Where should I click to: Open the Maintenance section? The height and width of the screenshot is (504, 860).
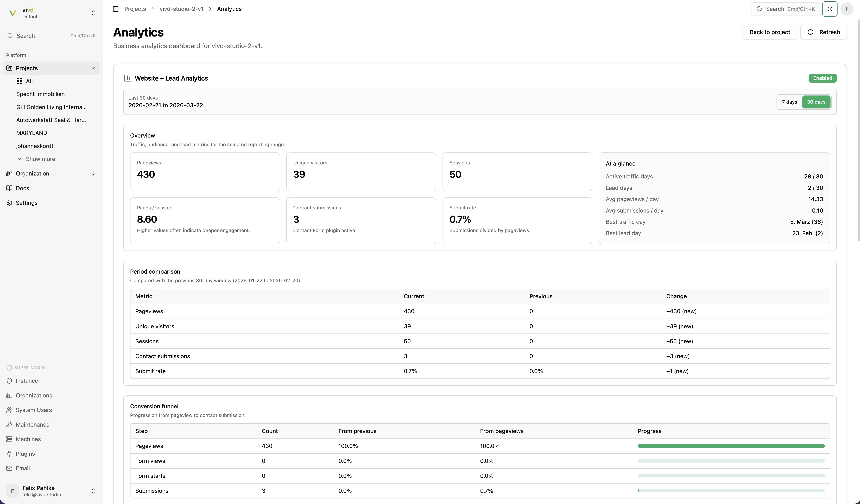coord(32,424)
